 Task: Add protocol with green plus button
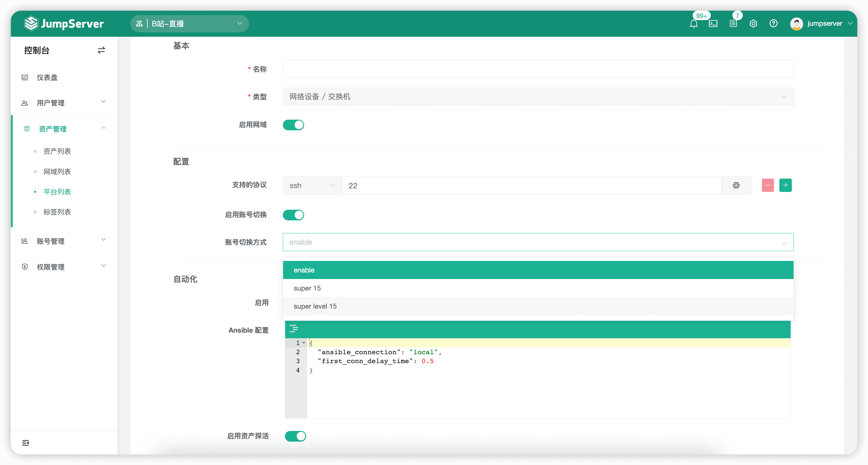(x=785, y=185)
